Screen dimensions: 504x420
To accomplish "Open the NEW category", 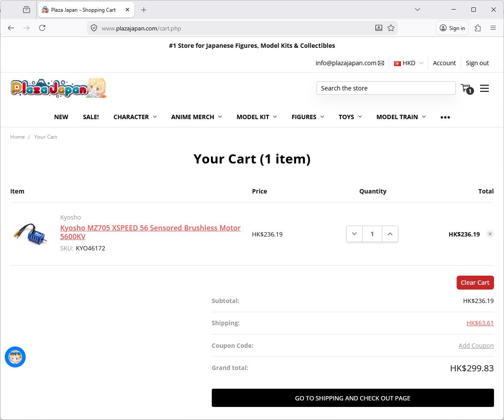I will pos(61,117).
